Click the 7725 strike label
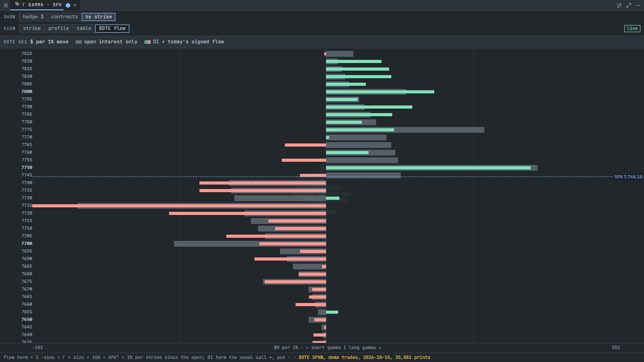644x362 pixels. [27, 206]
